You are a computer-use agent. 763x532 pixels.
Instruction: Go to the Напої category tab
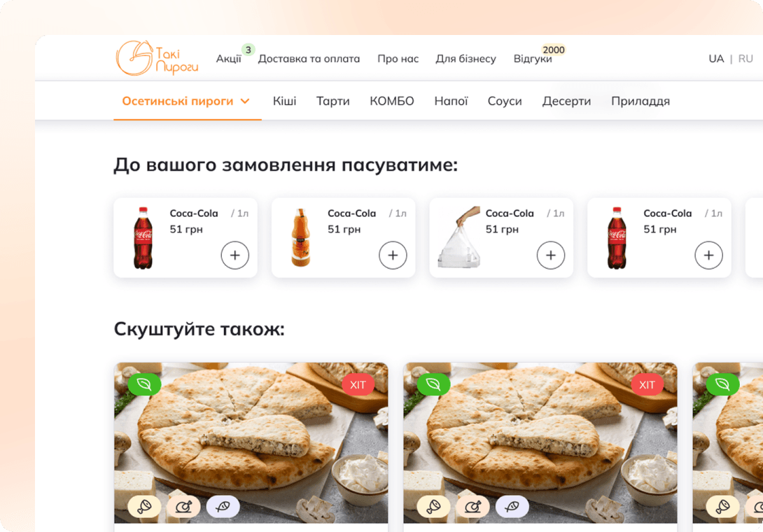tap(451, 101)
